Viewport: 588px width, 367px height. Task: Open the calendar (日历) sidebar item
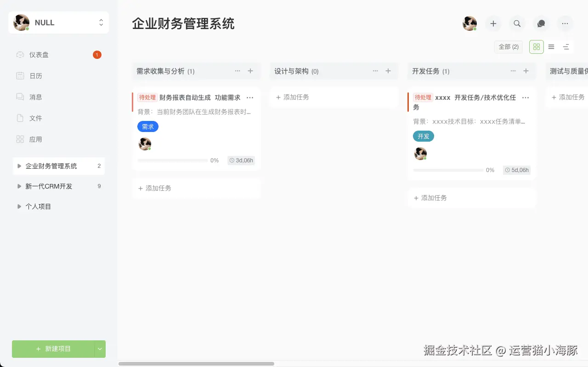click(59, 76)
